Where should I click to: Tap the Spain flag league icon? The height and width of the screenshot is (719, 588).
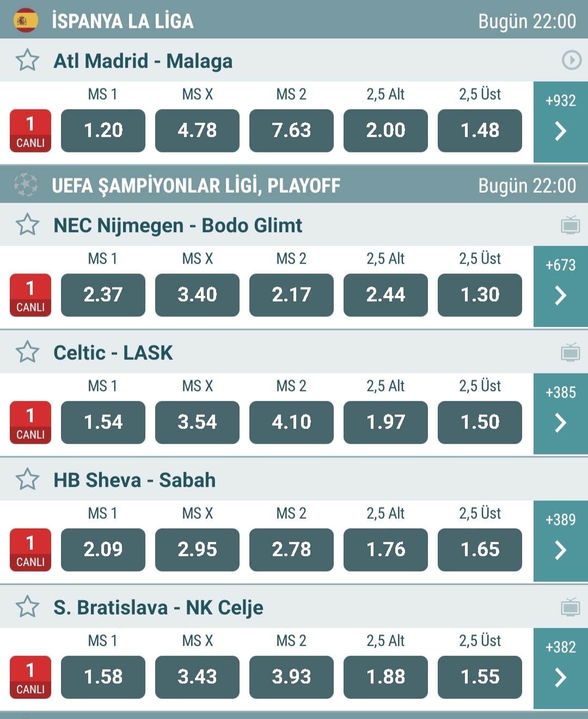pyautogui.click(x=26, y=21)
